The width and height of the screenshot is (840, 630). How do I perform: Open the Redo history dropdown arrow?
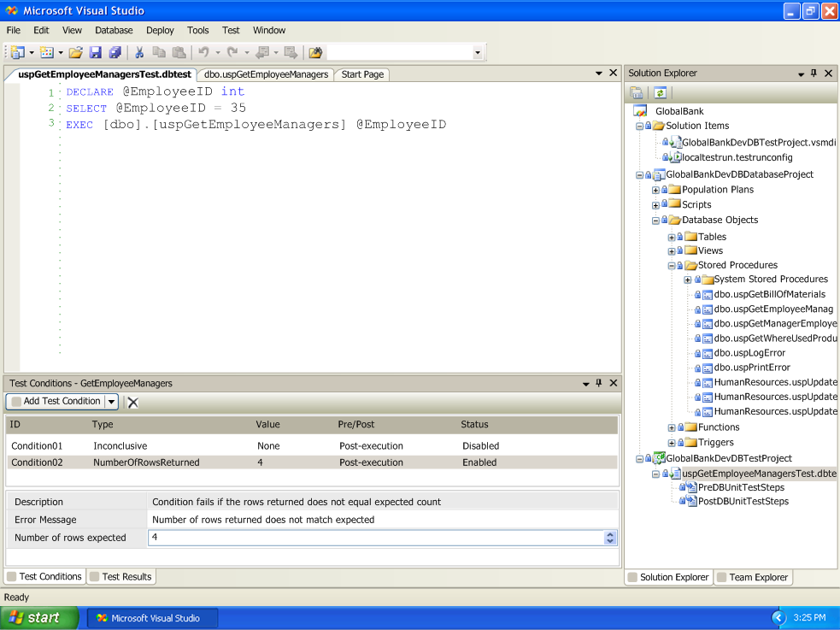[246, 52]
